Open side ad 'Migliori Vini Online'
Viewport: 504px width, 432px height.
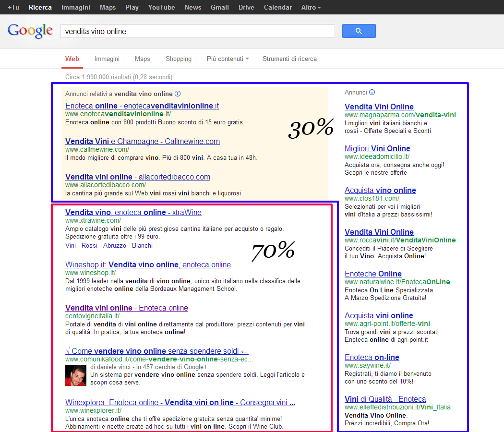pos(377,148)
